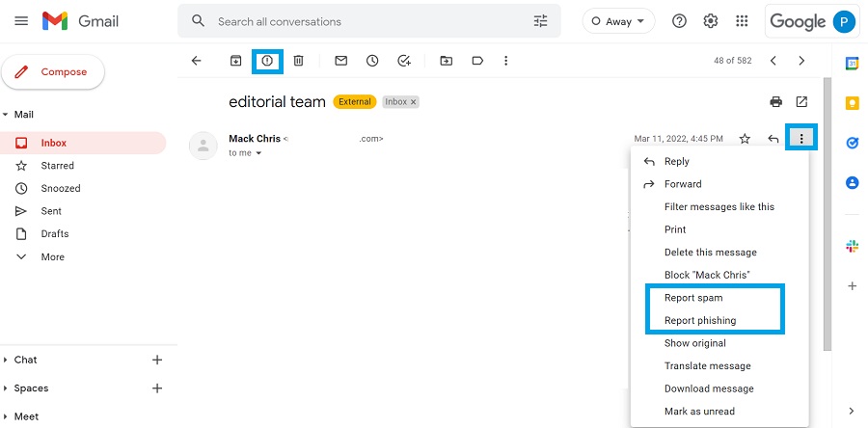Screen dimensions: 868x428
Task: Choose Forward in the message menu
Action: [719, 184]
